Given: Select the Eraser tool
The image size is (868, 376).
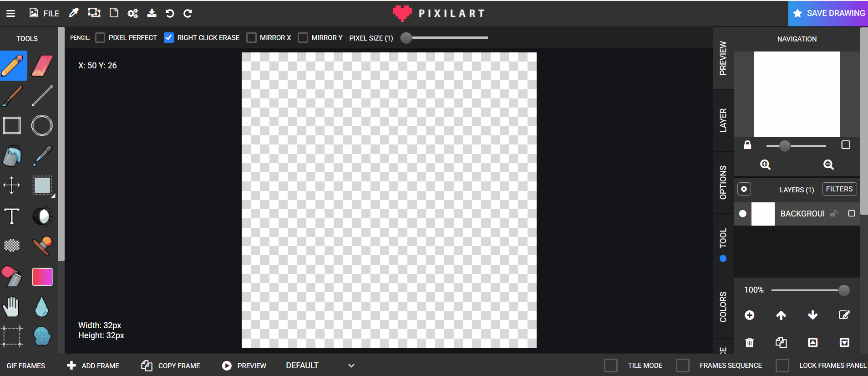Looking at the screenshot, I should tap(42, 66).
